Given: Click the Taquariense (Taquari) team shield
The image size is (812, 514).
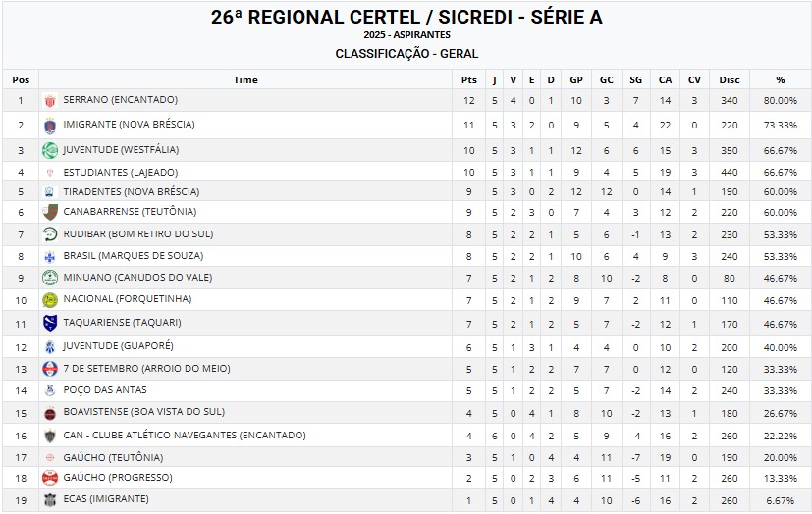Looking at the screenshot, I should [x=50, y=323].
